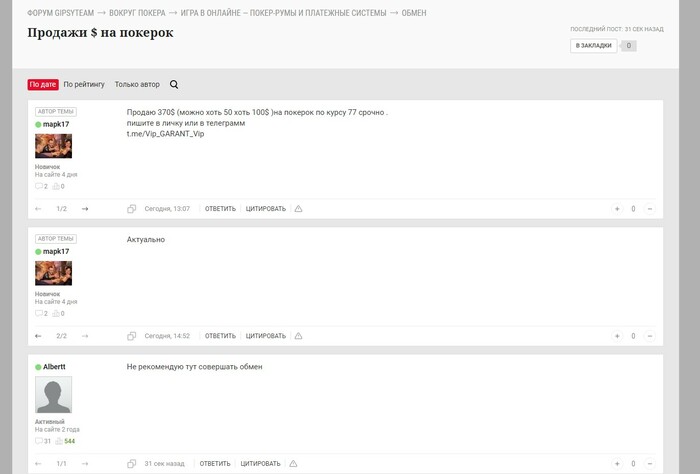Screen dimensions: 700x474
Task: Quote Albertt's post with 'Цитировать'
Action: coord(260,464)
